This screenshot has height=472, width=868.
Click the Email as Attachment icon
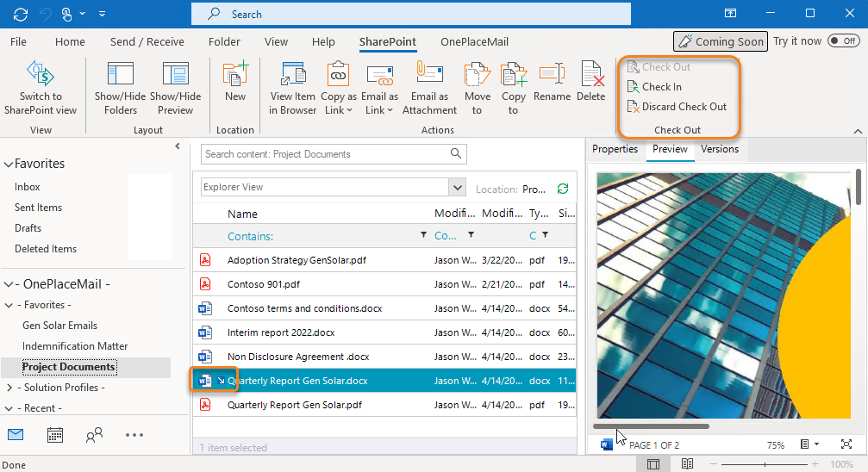(429, 73)
